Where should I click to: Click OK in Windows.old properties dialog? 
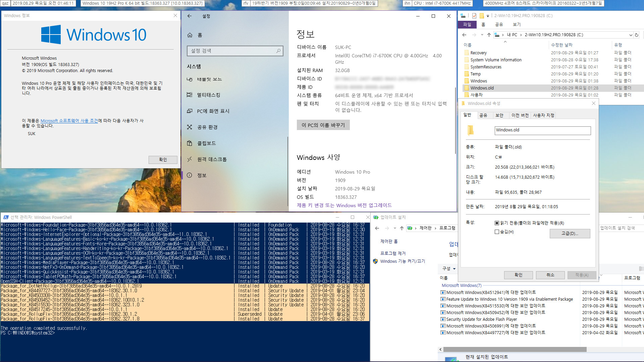(518, 275)
